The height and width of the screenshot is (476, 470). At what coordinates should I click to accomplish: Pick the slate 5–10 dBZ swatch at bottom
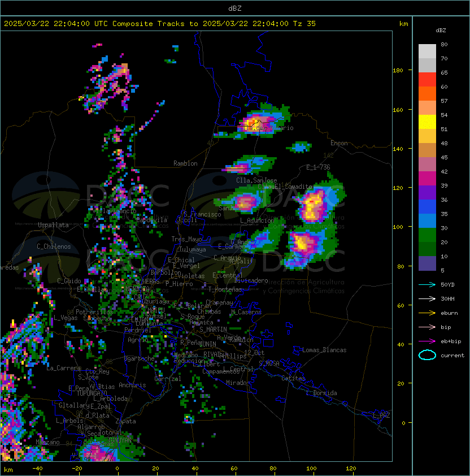tap(427, 263)
